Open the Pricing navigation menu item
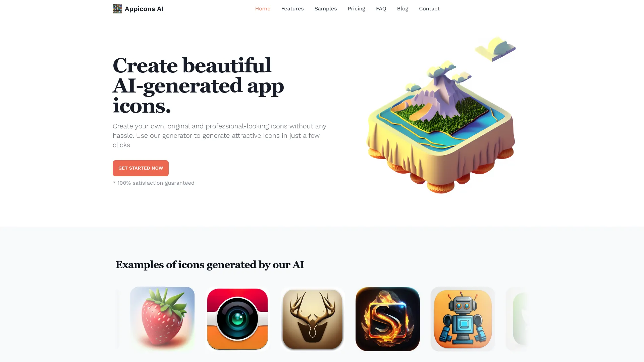 356,8
